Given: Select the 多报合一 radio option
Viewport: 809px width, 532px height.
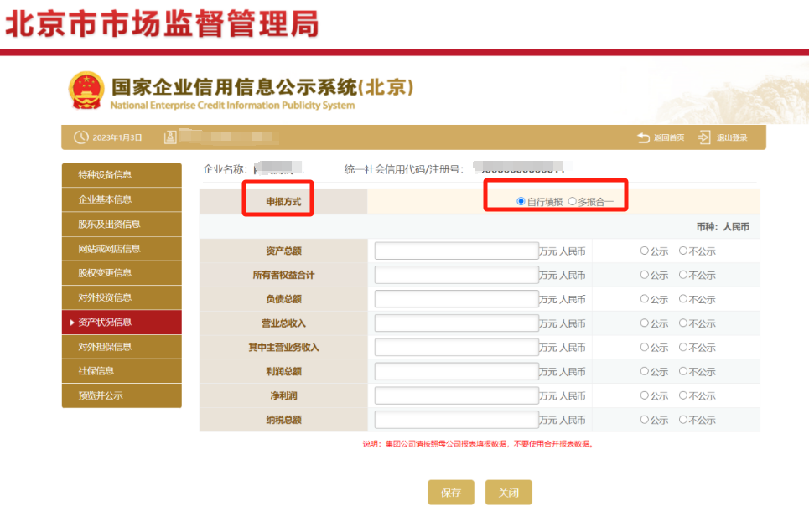Looking at the screenshot, I should [573, 201].
